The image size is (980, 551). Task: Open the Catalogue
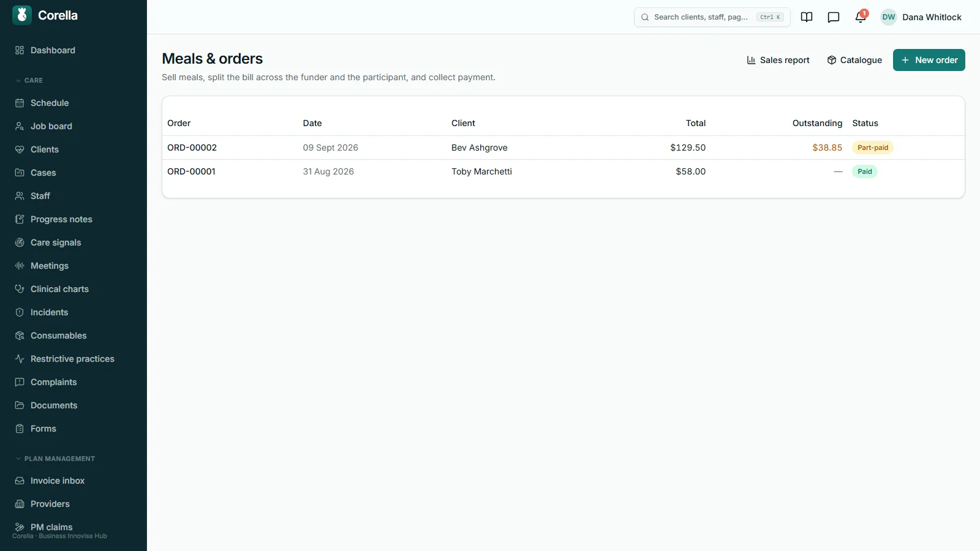(854, 60)
